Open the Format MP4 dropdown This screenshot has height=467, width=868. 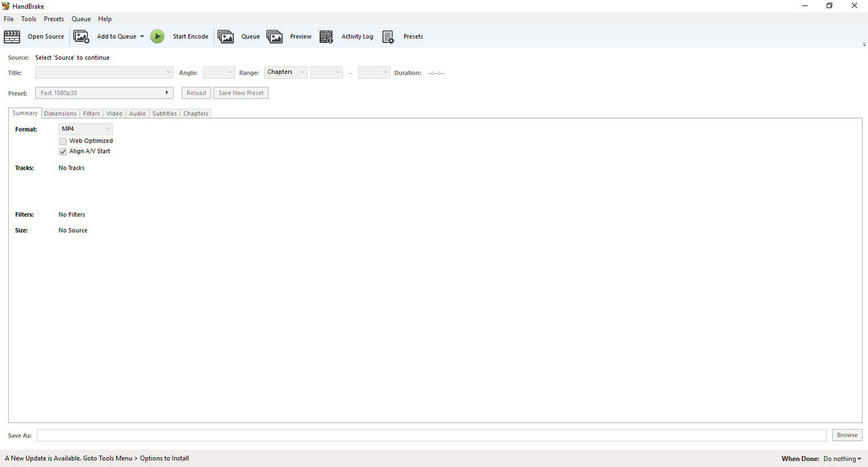pyautogui.click(x=85, y=129)
